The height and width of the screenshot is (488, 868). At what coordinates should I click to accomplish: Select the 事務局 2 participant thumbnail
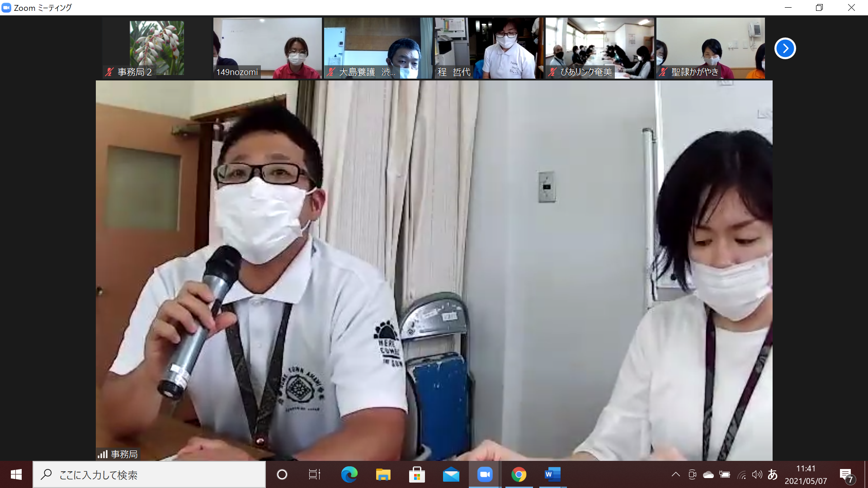(157, 48)
